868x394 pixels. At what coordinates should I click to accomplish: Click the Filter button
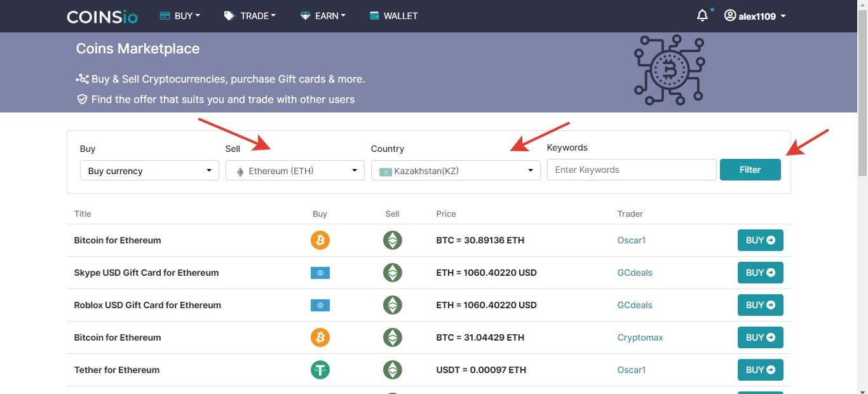pos(750,170)
